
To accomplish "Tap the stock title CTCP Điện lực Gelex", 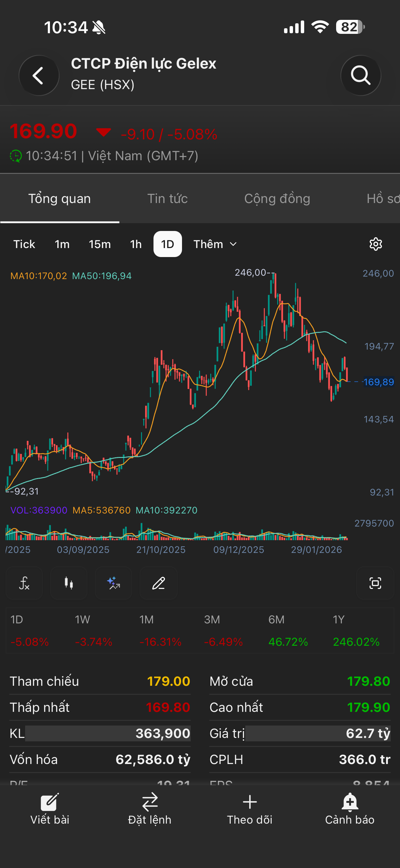I will 144,63.
